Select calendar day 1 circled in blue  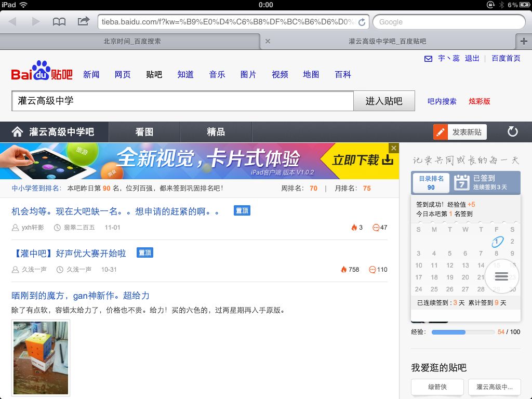tap(497, 241)
